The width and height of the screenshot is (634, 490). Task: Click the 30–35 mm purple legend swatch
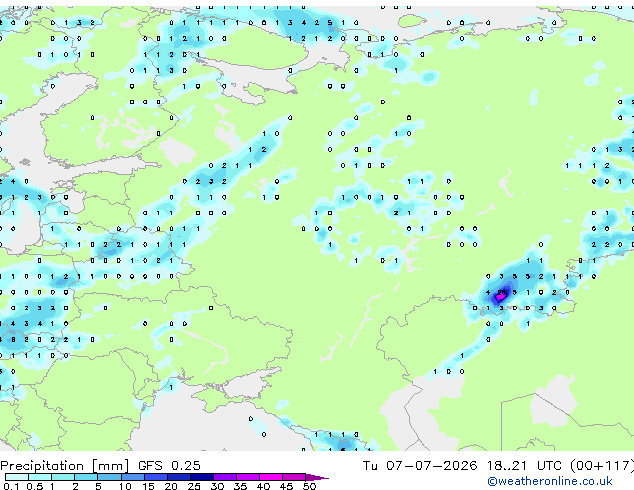(x=224, y=477)
